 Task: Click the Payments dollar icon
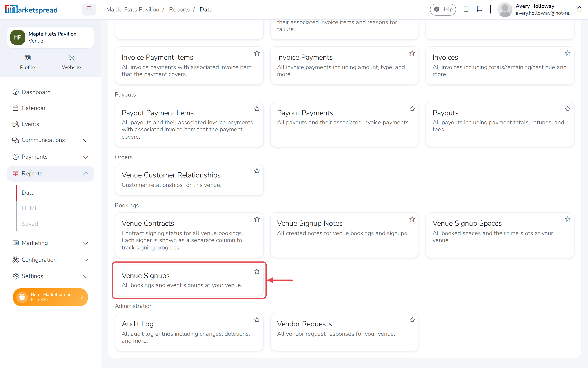[16, 157]
